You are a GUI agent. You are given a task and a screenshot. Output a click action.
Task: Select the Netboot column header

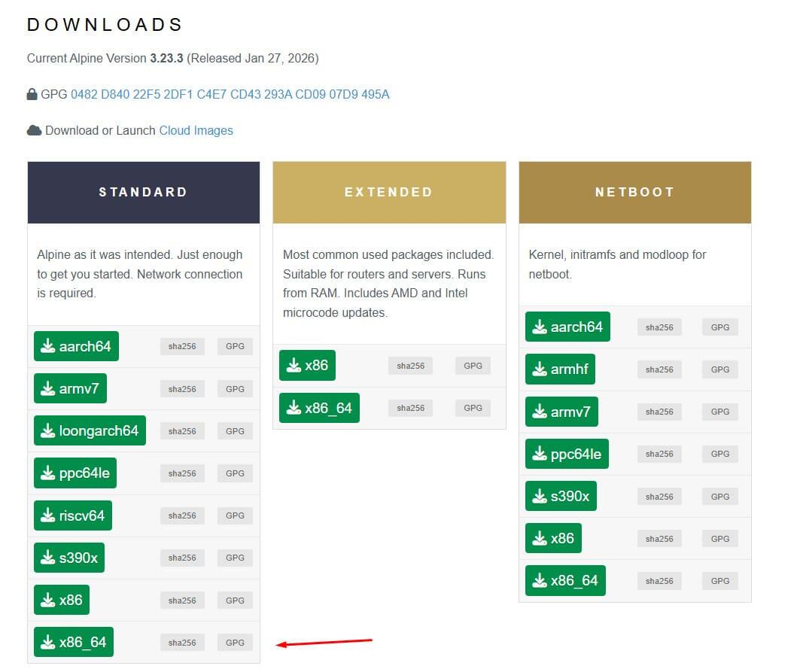click(634, 192)
